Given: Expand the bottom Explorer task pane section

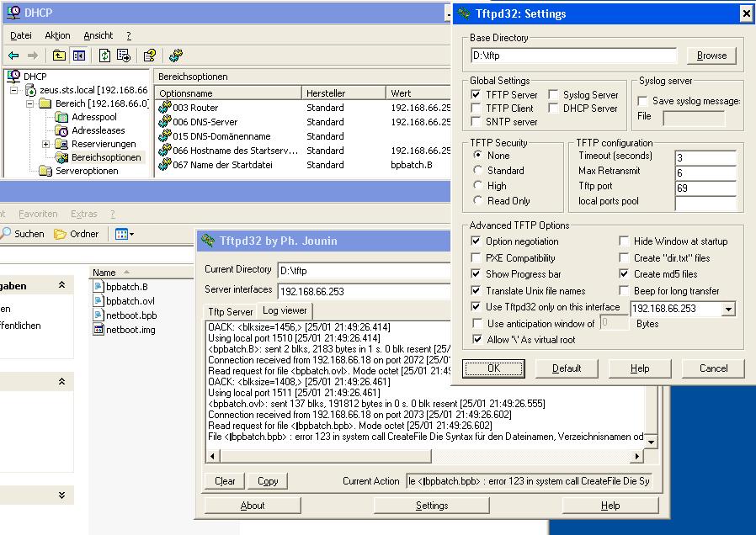Looking at the screenshot, I should click(x=61, y=495).
